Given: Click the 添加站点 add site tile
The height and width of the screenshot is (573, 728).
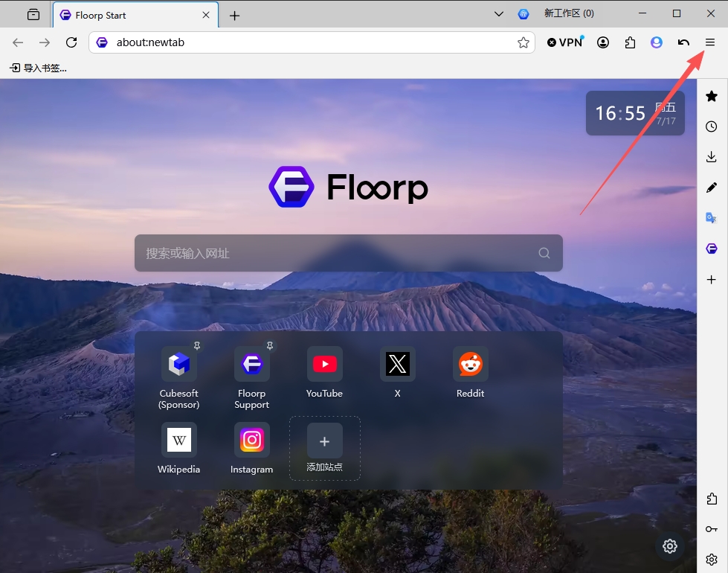Looking at the screenshot, I should (x=324, y=448).
